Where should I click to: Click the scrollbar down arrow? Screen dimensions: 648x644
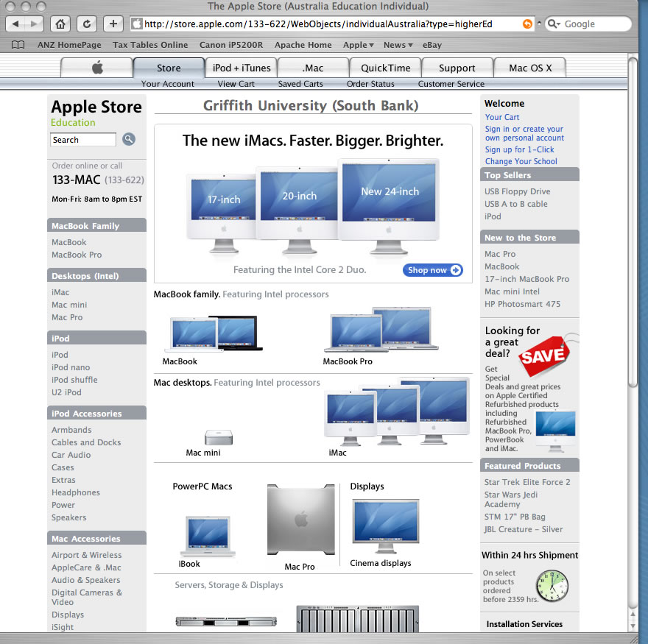point(633,626)
